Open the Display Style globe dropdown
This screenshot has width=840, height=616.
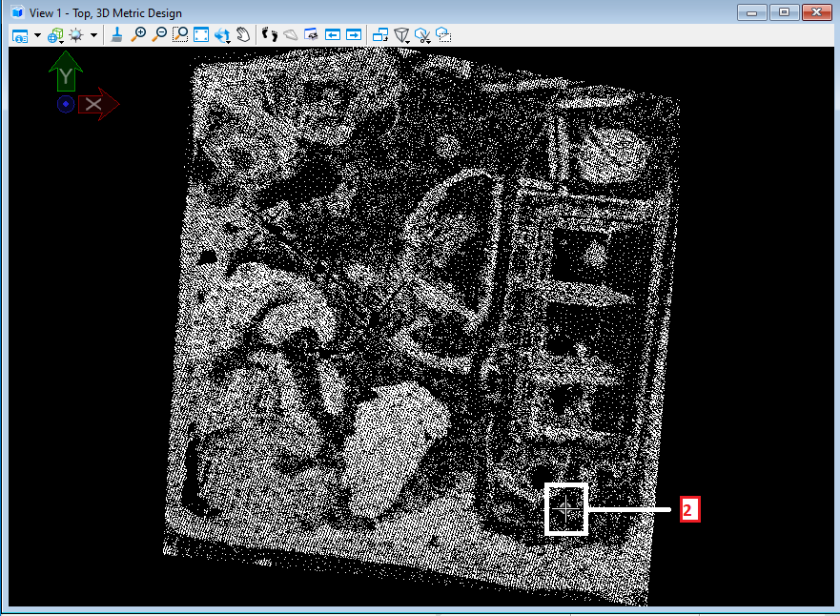point(55,35)
